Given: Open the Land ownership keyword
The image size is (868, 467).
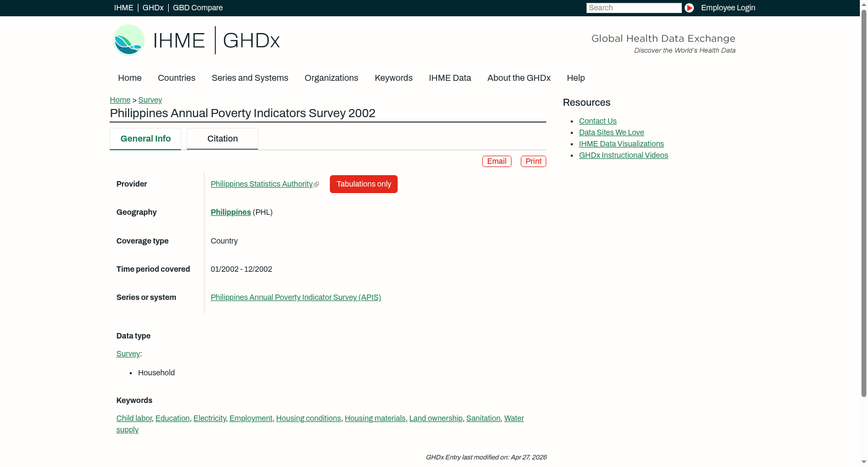Looking at the screenshot, I should [x=436, y=418].
